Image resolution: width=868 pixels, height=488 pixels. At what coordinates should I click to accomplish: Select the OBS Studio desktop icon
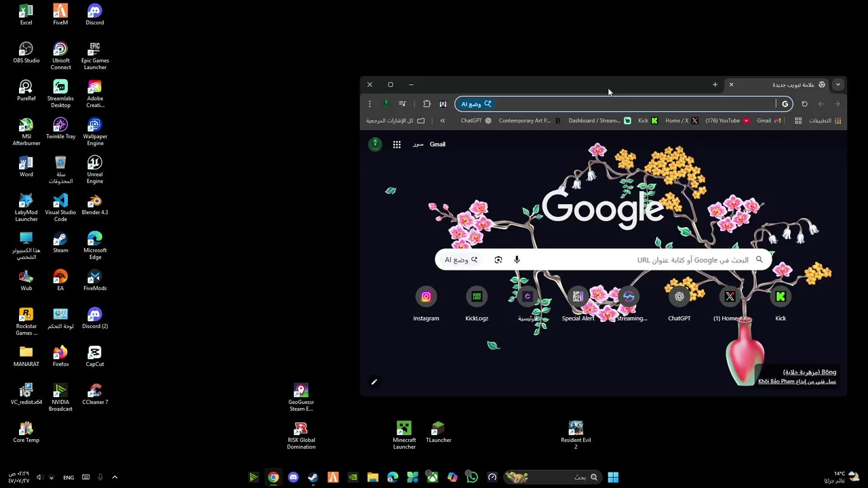[x=26, y=53]
